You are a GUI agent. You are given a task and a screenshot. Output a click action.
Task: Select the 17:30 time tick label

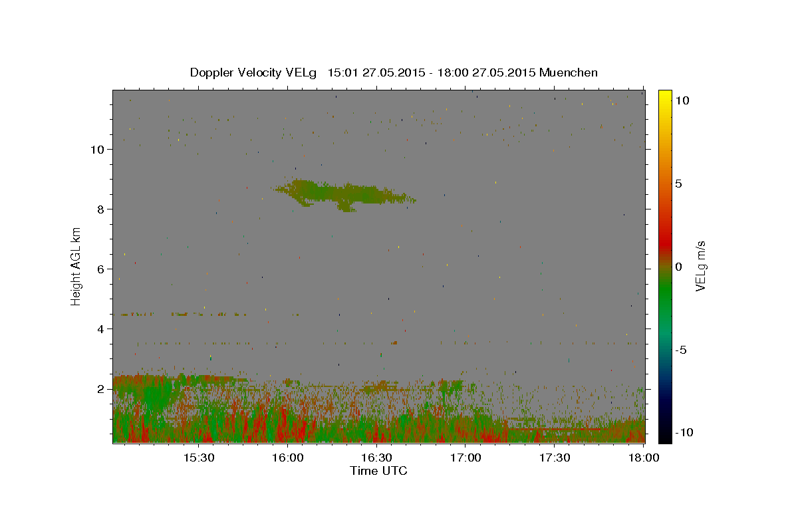coord(555,458)
